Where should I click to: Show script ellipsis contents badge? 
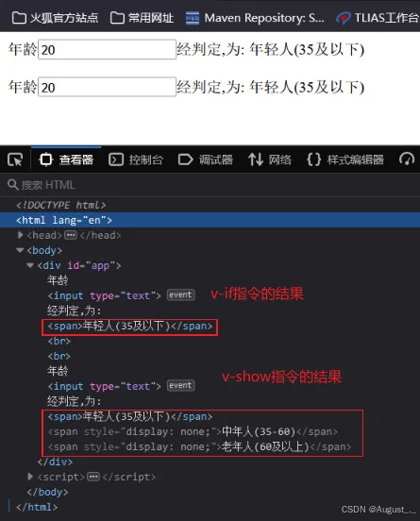pos(93,477)
